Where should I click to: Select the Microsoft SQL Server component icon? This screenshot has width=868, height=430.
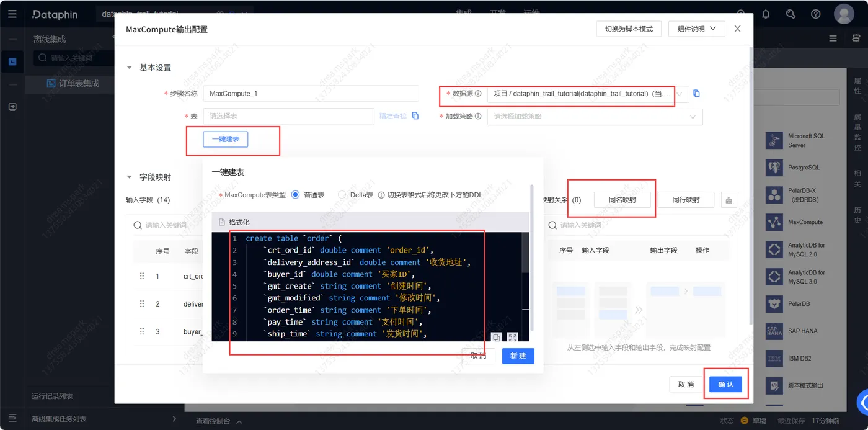[x=774, y=140]
